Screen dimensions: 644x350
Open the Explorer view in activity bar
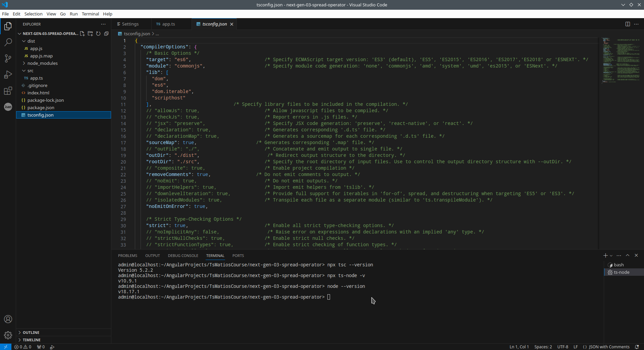point(8,26)
